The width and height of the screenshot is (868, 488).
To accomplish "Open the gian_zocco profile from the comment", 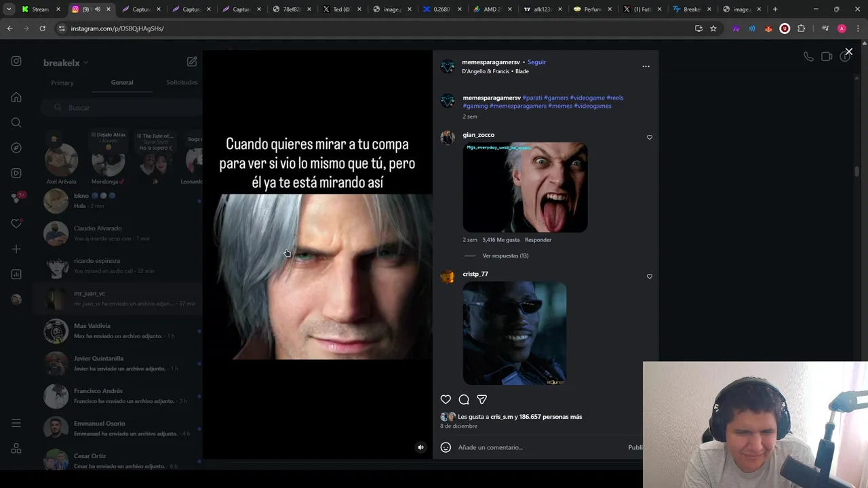I will (479, 135).
